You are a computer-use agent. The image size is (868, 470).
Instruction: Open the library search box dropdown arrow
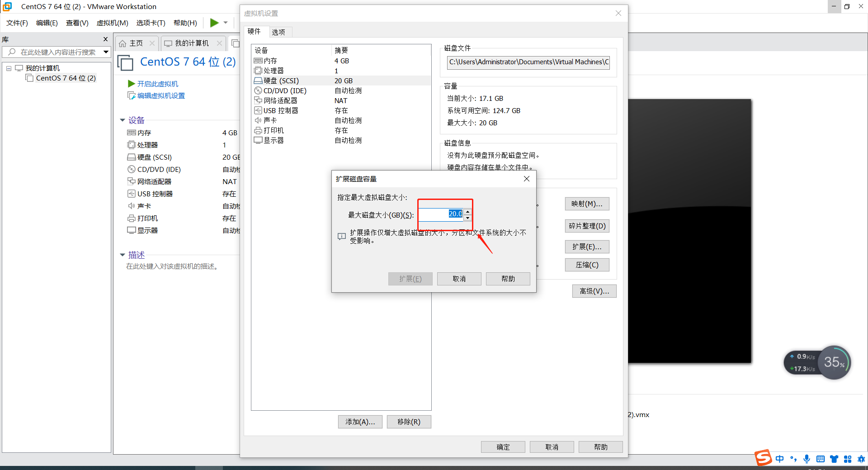[x=106, y=52]
